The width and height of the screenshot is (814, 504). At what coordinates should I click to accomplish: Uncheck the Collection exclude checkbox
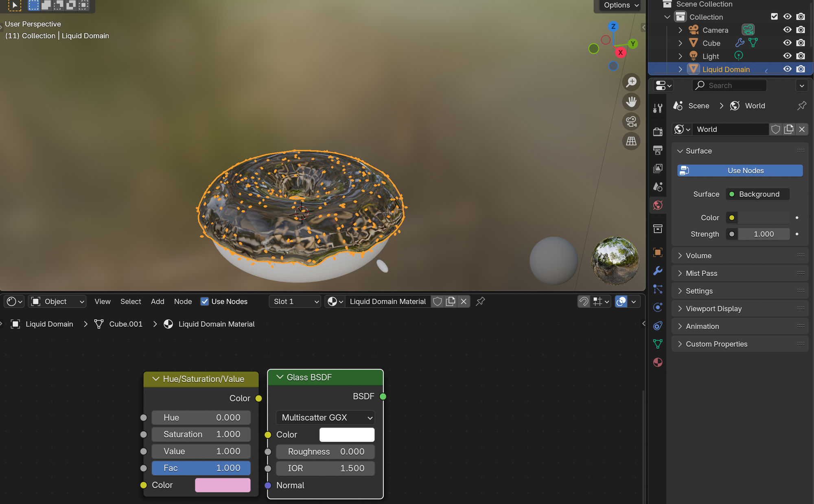click(x=775, y=17)
